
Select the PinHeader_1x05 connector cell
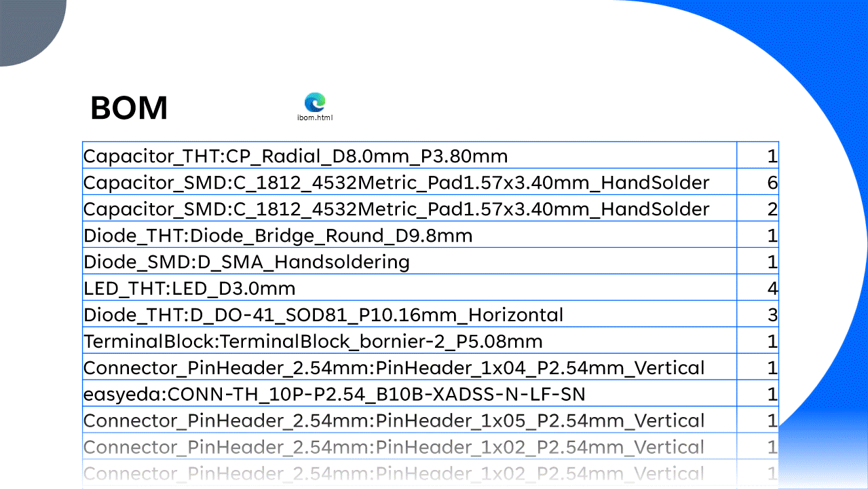pyautogui.click(x=394, y=420)
